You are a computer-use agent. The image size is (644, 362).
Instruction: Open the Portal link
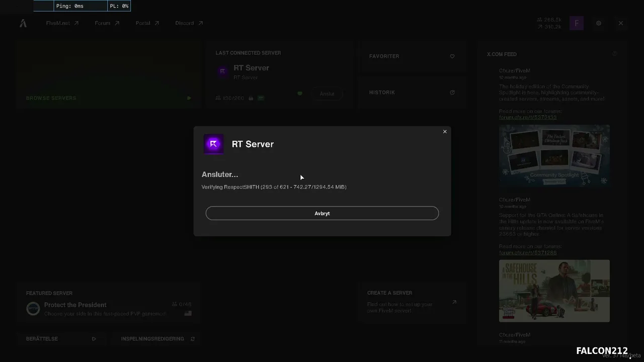[147, 23]
